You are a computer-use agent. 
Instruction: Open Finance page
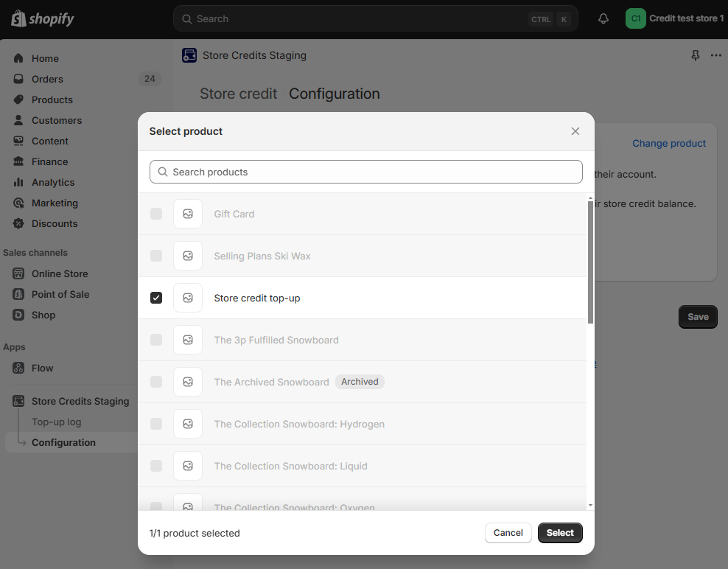click(x=49, y=161)
